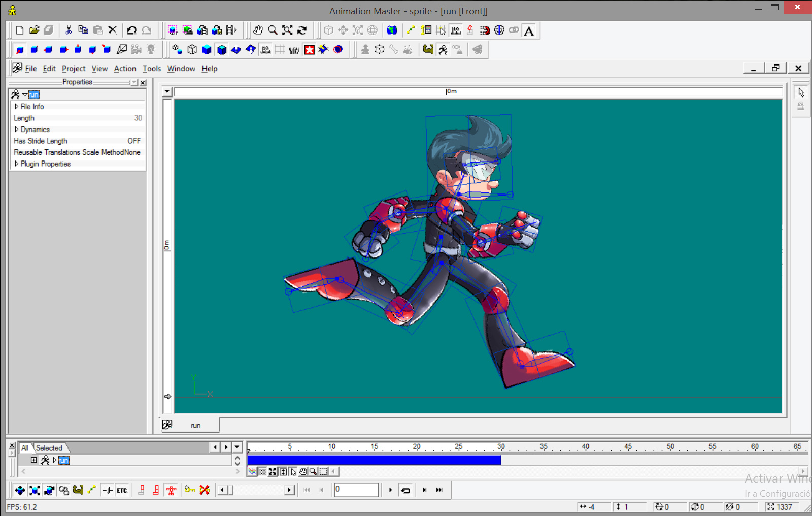Expand the run item plus box in timeline
Image resolution: width=812 pixels, height=516 pixels.
point(34,460)
